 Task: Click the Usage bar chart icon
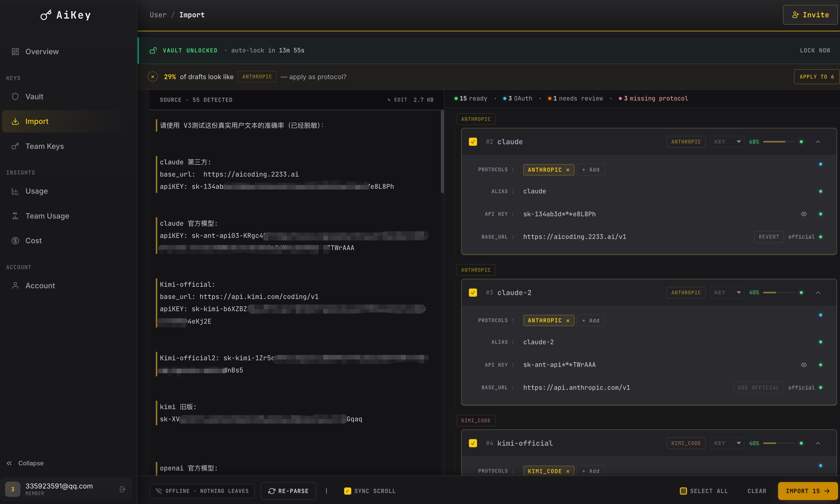point(15,191)
